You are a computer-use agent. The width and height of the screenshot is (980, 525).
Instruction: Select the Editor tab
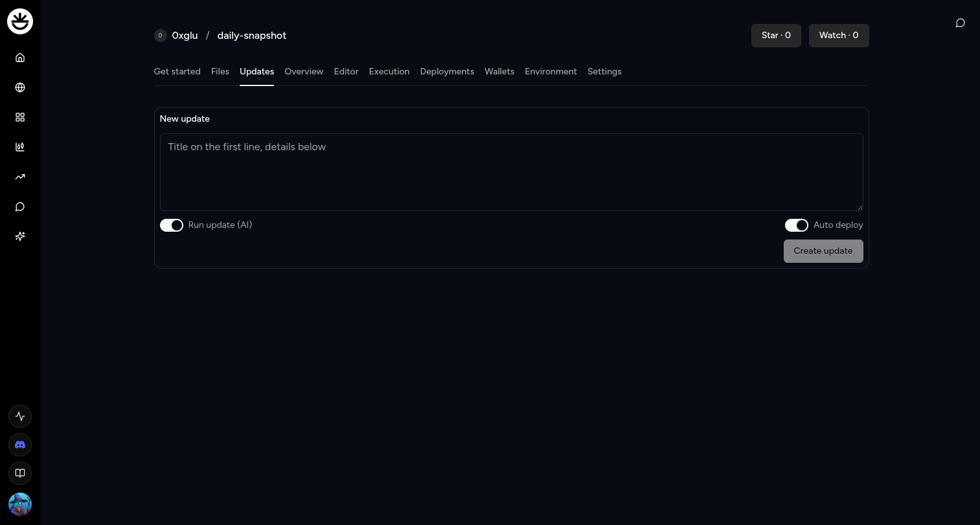tap(346, 72)
